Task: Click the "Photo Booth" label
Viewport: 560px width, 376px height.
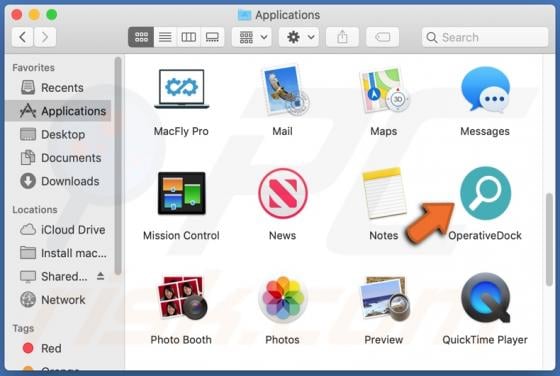Action: tap(181, 340)
